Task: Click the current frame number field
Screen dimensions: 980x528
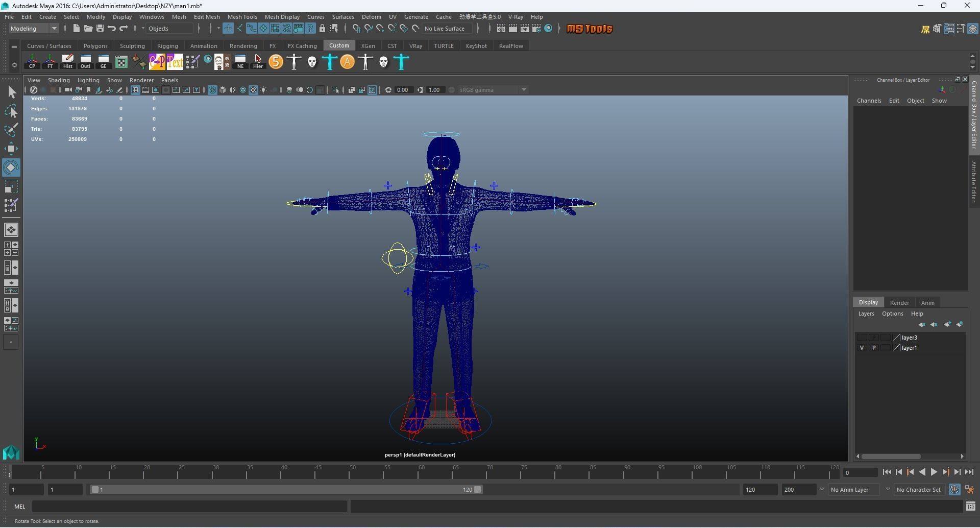Action: pos(860,472)
